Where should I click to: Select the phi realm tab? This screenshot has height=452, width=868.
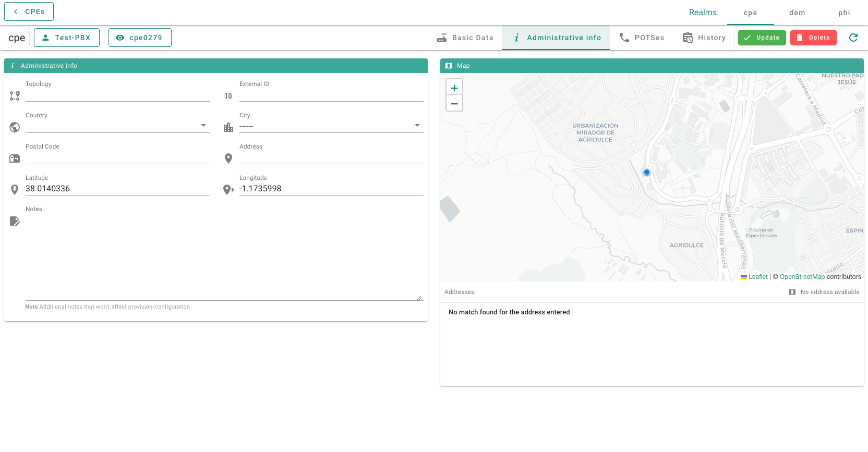pyautogui.click(x=844, y=13)
